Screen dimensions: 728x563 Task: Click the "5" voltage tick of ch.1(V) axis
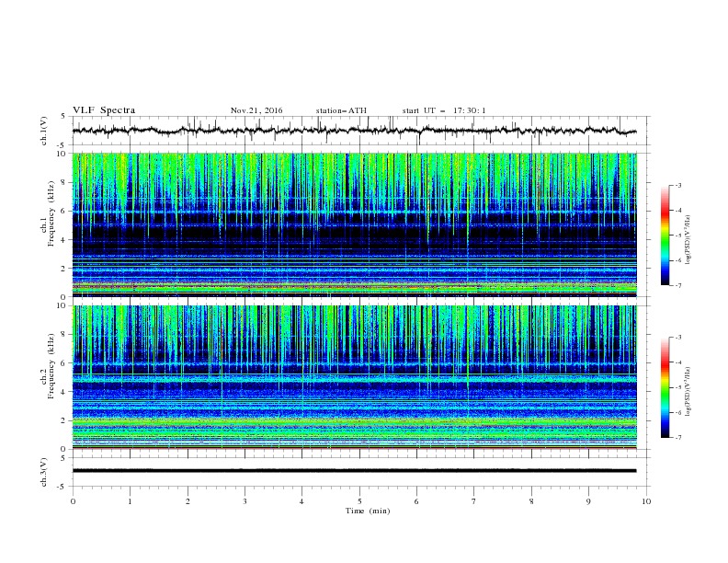click(x=63, y=116)
